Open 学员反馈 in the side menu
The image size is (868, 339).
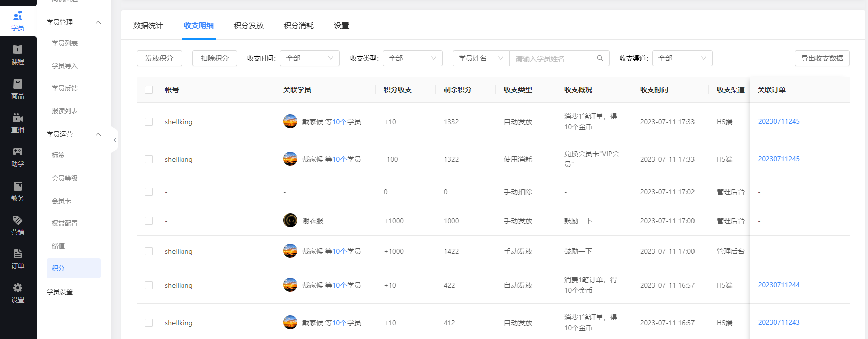point(65,88)
